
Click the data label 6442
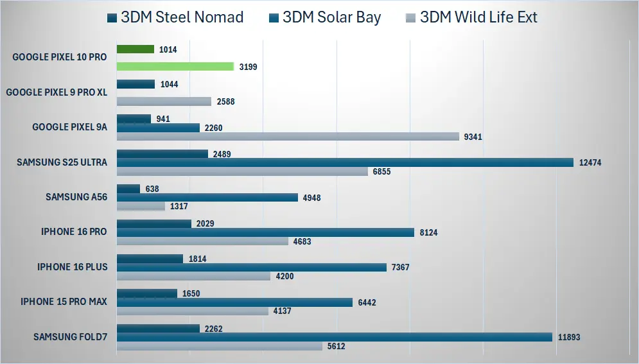point(367,302)
